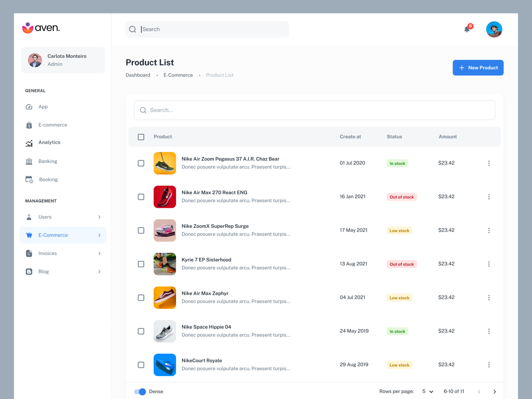Check NikeCourt Royale row
The image size is (532, 399).
(x=141, y=365)
